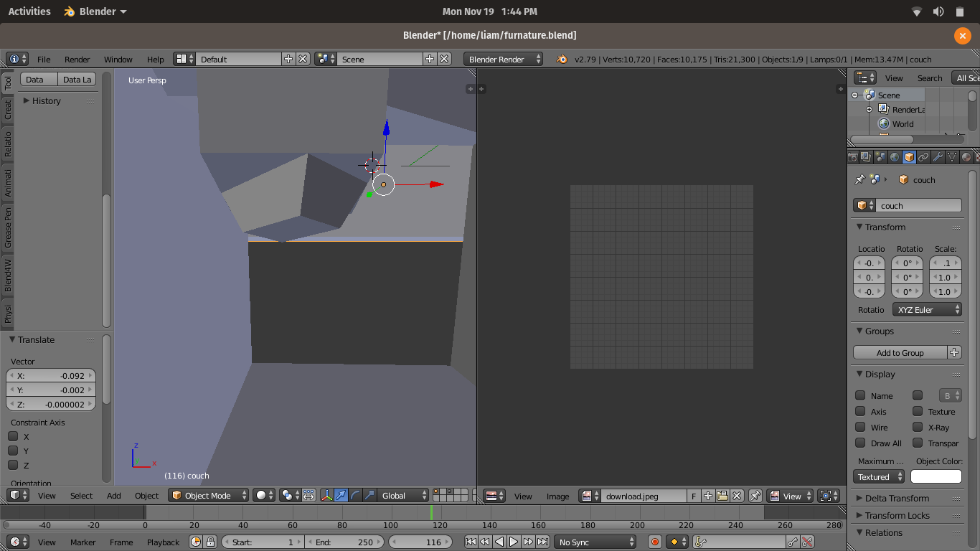This screenshot has height=551, width=980.
Task: Select the translate manipulator arrow icon
Action: click(341, 495)
